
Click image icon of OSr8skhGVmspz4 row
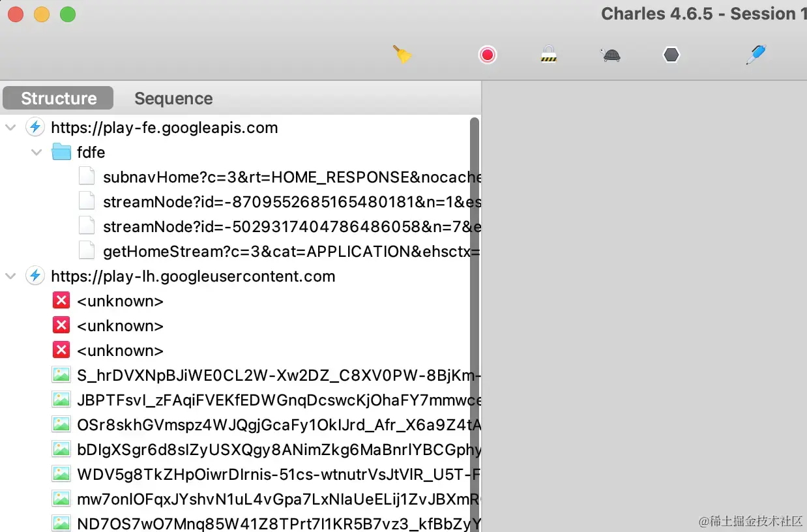tap(61, 425)
